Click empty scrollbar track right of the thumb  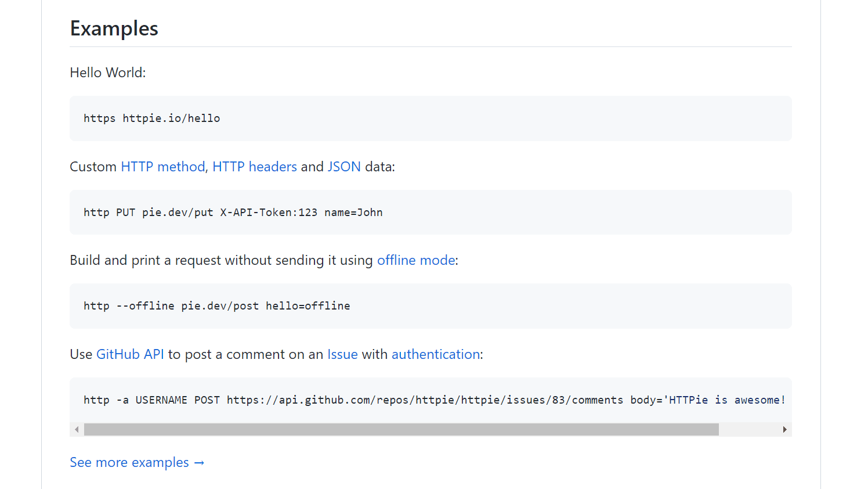[x=749, y=430]
